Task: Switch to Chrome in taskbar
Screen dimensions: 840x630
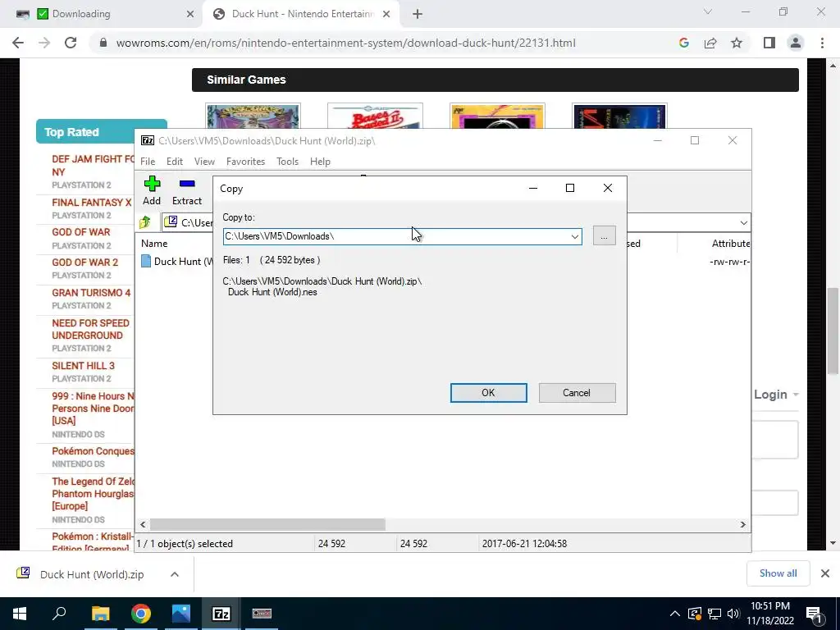Action: [x=141, y=614]
